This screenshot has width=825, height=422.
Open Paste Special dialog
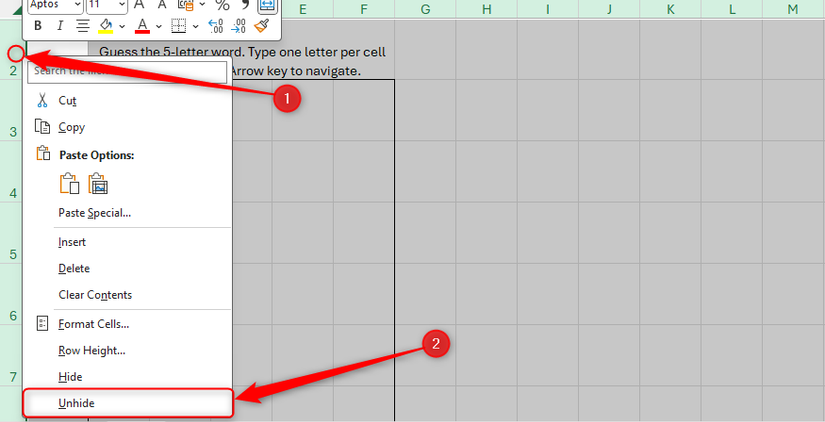(127, 213)
